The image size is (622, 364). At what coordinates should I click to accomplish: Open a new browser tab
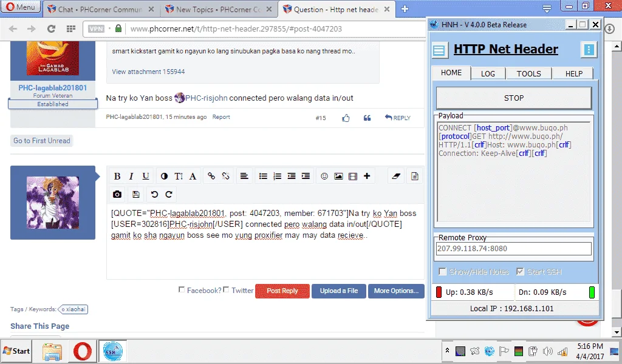click(x=405, y=8)
